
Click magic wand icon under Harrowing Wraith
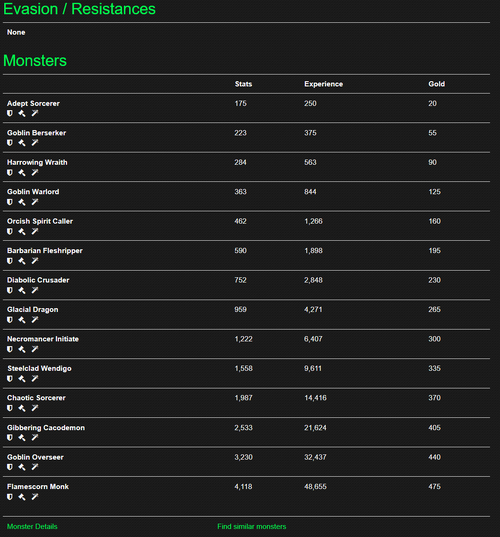pyautogui.click(x=35, y=172)
